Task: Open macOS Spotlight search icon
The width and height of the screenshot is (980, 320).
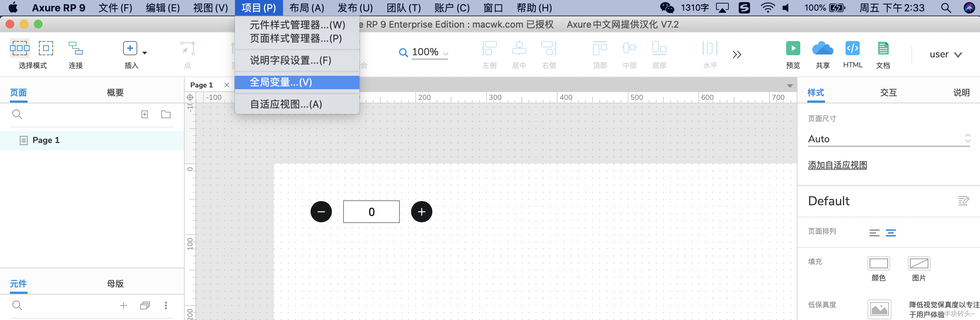Action: coord(946,7)
